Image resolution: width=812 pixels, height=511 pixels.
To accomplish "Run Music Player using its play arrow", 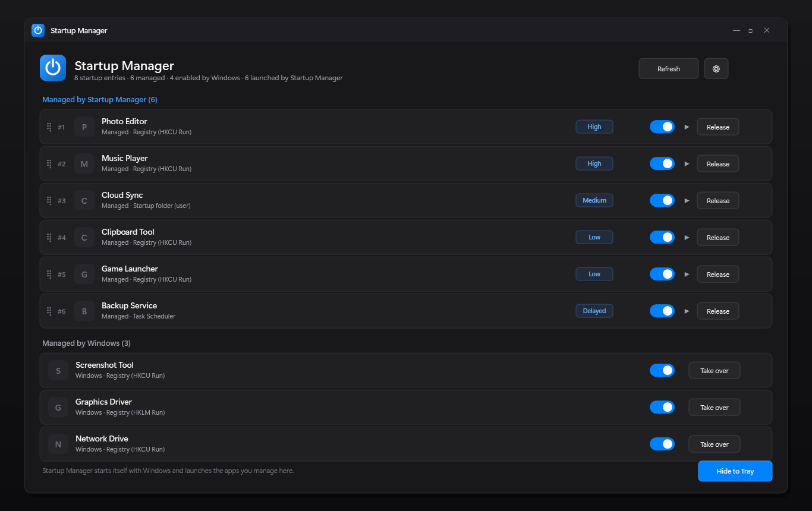I will (x=687, y=164).
